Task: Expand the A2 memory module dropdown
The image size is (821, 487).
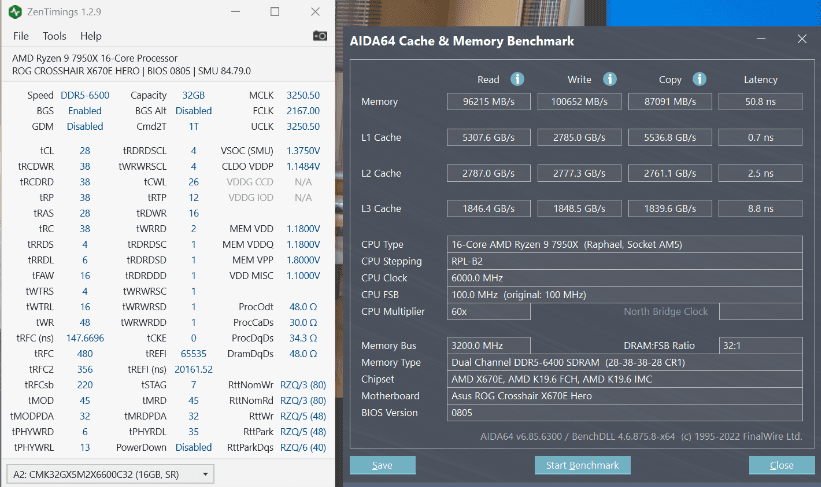Action: (110, 474)
